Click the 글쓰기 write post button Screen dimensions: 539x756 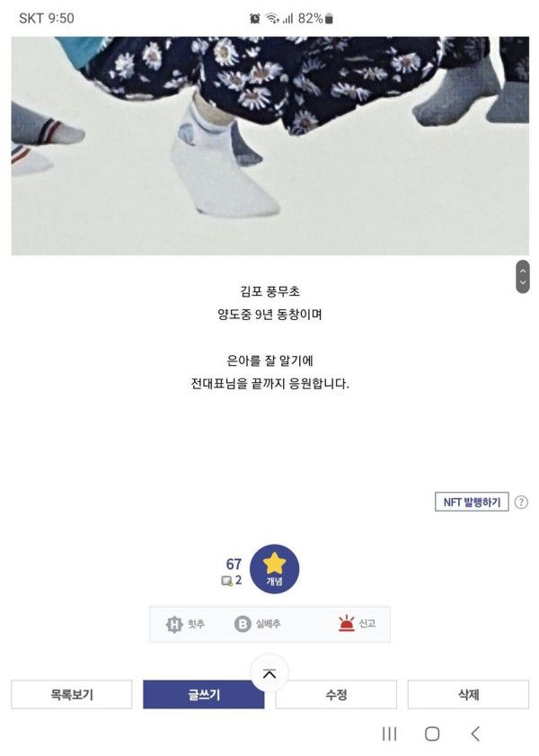pos(203,694)
